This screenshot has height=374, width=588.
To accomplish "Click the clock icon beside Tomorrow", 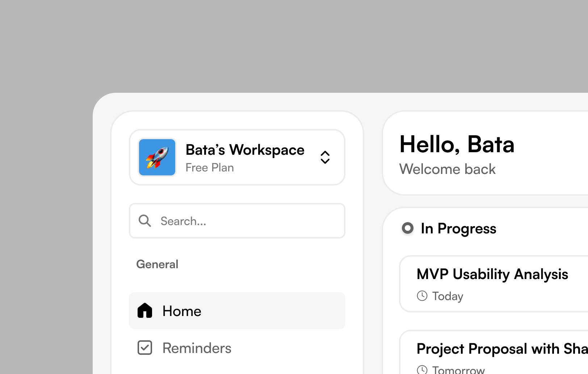I will [422, 370].
